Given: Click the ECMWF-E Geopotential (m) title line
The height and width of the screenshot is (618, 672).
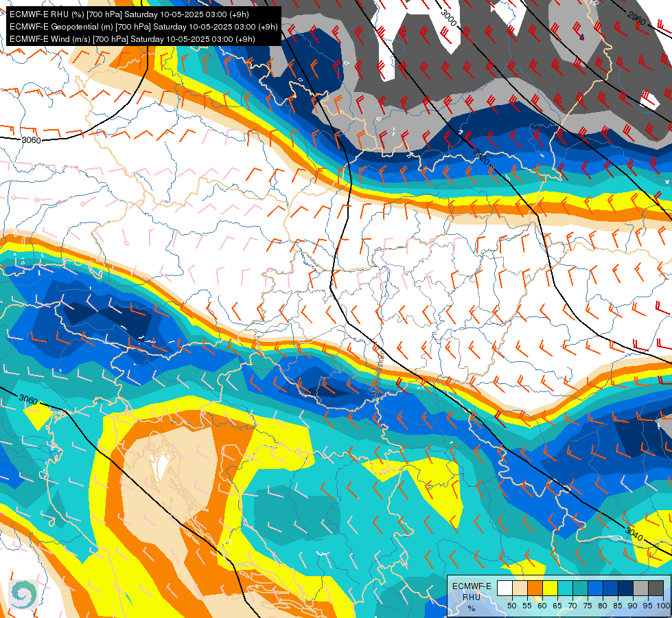Looking at the screenshot, I should tap(143, 27).
